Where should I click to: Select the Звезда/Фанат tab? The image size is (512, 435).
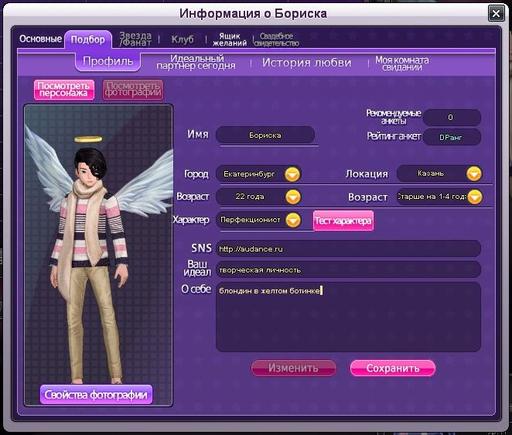[135, 39]
